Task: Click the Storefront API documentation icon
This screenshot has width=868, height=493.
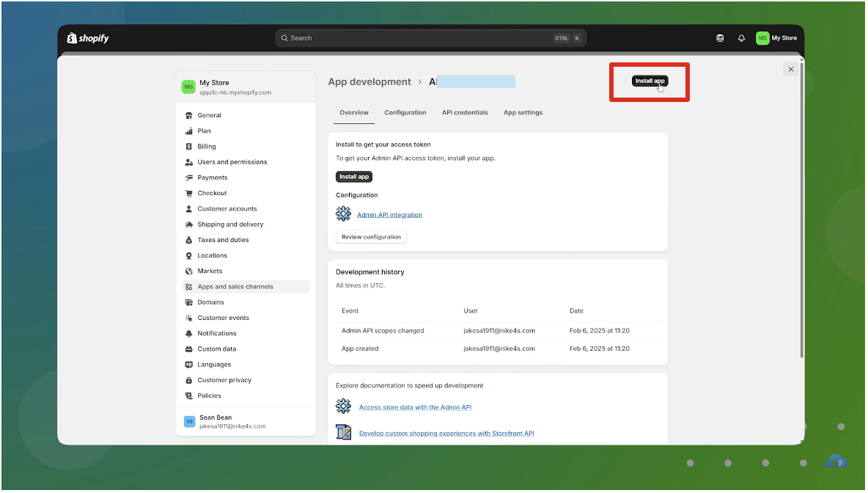Action: pos(343,432)
